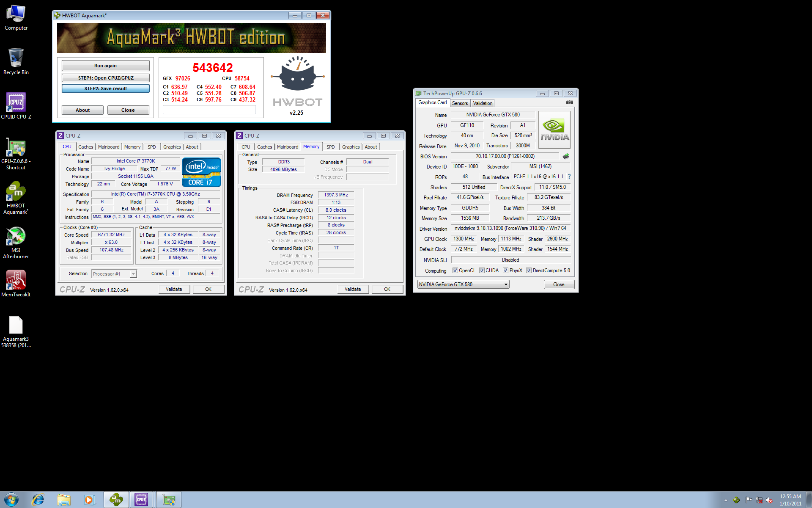812x508 pixels.
Task: Click Validate in left CPU-Z window
Action: click(174, 289)
